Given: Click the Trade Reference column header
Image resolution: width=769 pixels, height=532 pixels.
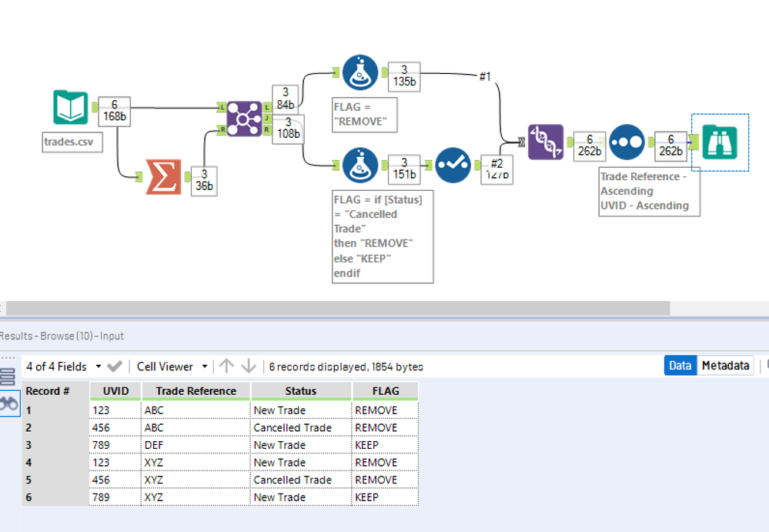Looking at the screenshot, I should [196, 391].
